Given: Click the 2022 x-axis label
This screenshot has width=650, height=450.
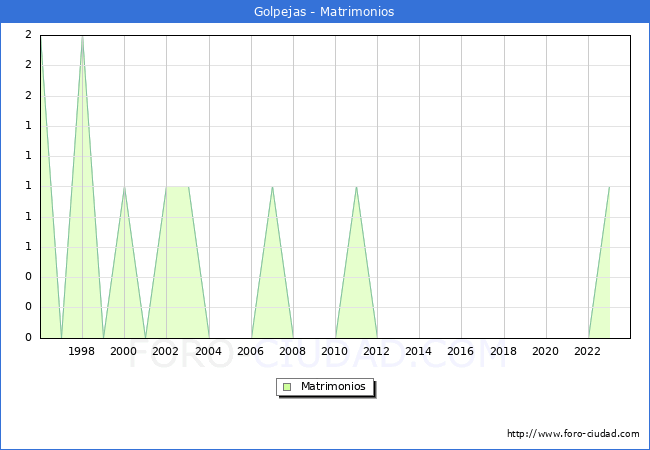Looking at the screenshot, I should [587, 351].
